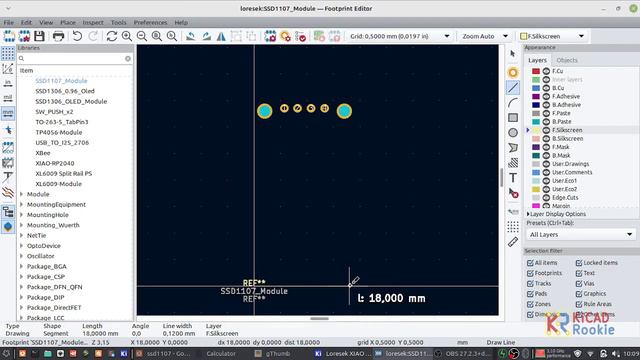
Task: Switch units to mils icon
Action: click(x=8, y=98)
